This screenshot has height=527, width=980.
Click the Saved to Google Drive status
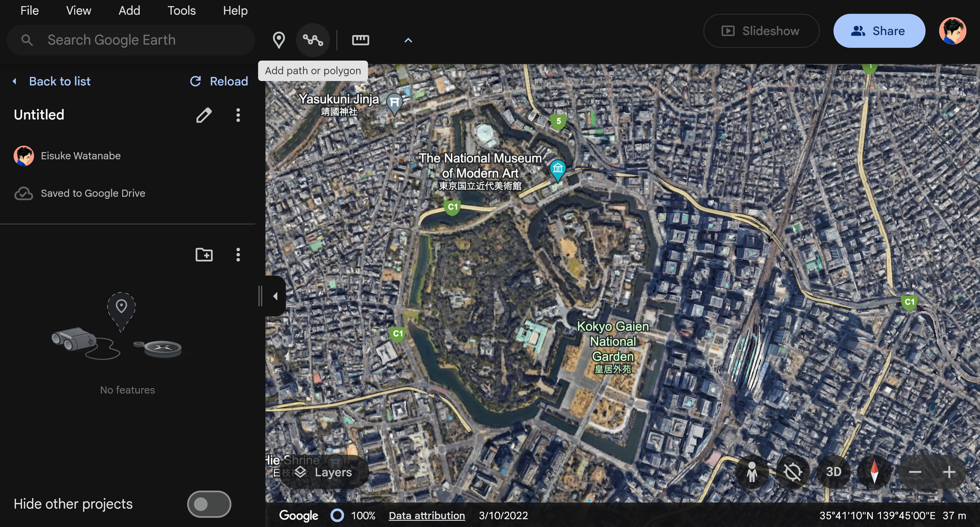click(x=93, y=194)
